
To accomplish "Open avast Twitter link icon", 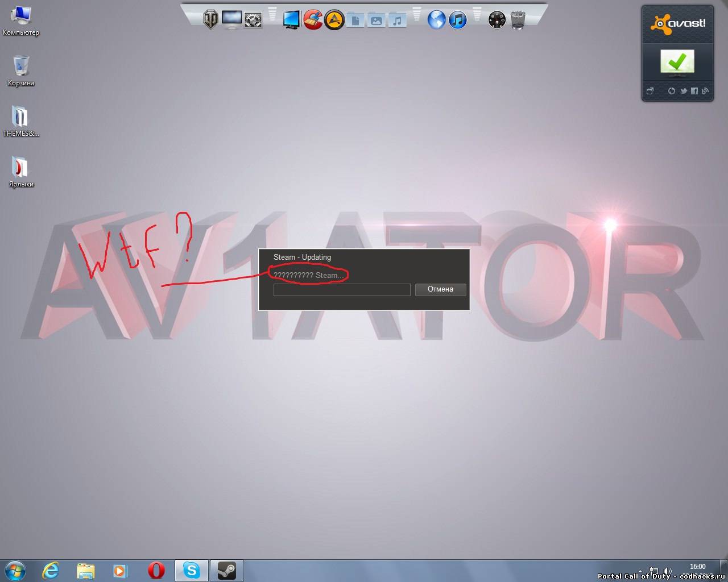I will [x=683, y=91].
